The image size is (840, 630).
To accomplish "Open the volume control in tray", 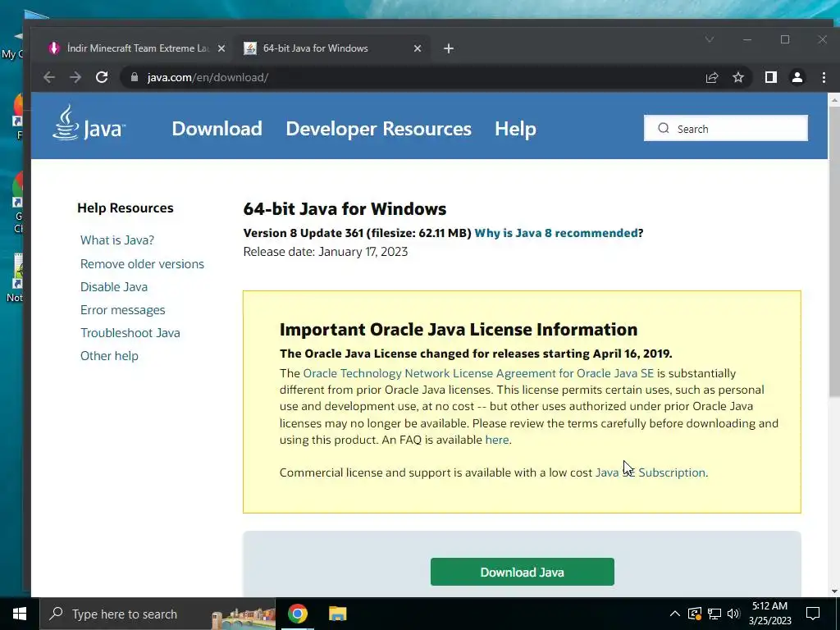I will click(733, 614).
